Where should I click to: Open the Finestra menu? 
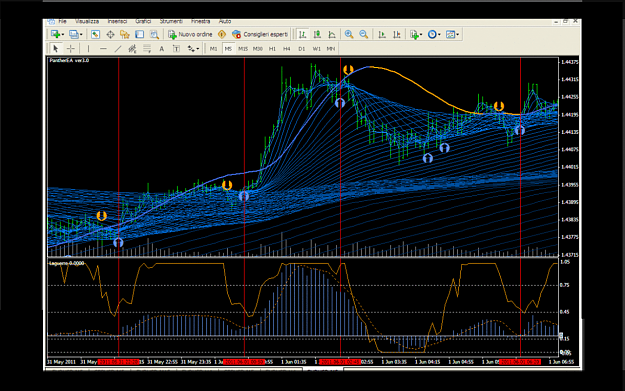(x=200, y=22)
